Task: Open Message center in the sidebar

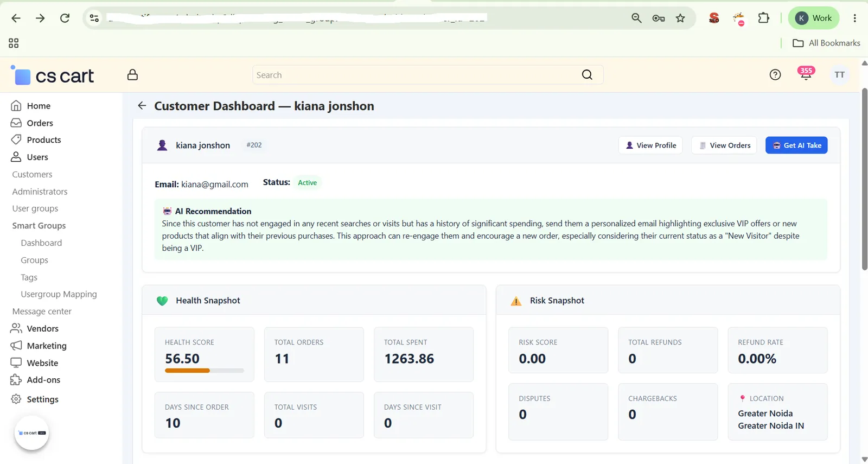Action: (42, 312)
